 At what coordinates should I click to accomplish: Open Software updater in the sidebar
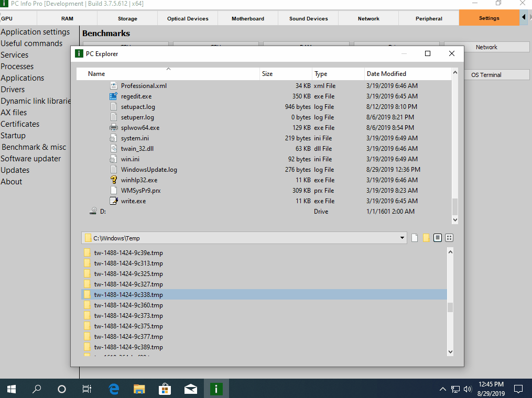31,159
